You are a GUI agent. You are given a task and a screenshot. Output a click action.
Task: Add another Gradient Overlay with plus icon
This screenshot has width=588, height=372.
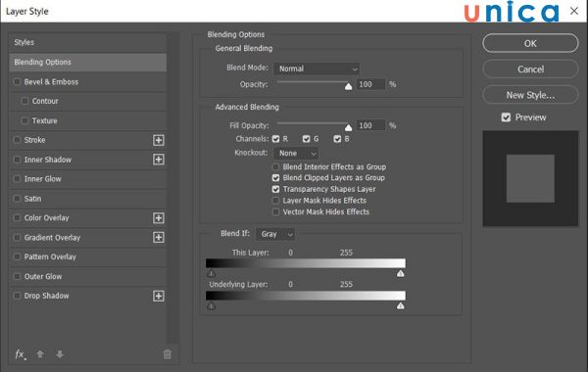159,237
